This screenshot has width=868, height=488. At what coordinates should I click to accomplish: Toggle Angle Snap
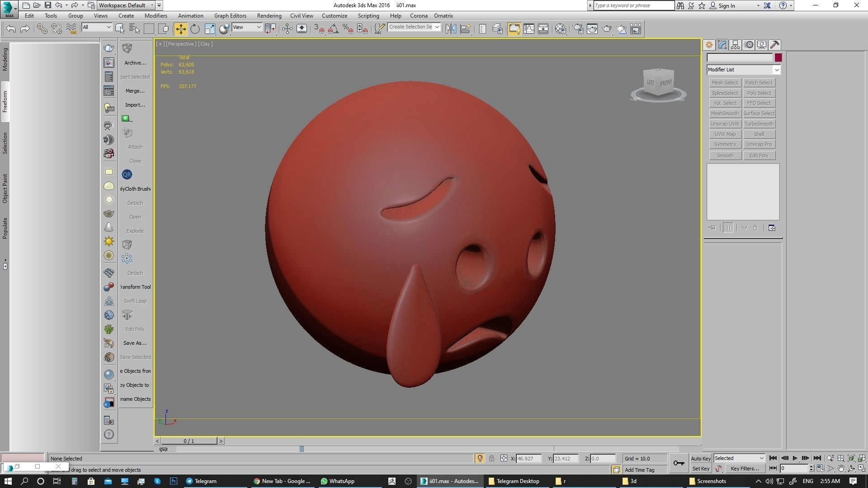point(333,29)
